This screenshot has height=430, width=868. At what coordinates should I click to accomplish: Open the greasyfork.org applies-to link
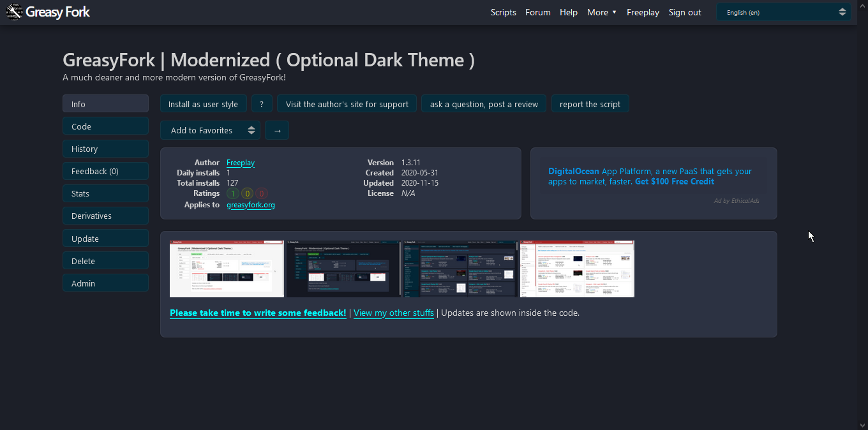pos(251,205)
